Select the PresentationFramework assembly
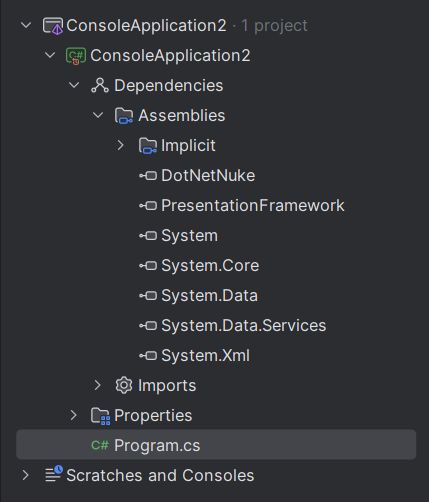The image size is (429, 502). pos(253,206)
